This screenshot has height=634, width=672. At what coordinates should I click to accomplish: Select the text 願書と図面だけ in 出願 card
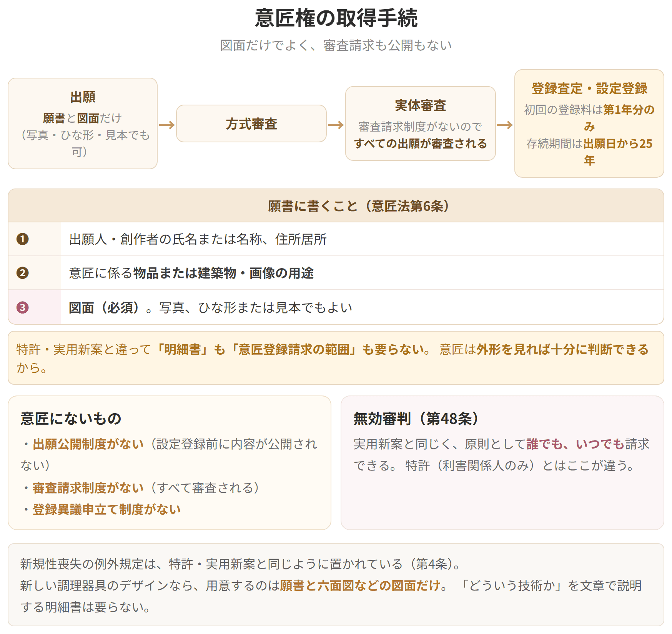pos(83,118)
